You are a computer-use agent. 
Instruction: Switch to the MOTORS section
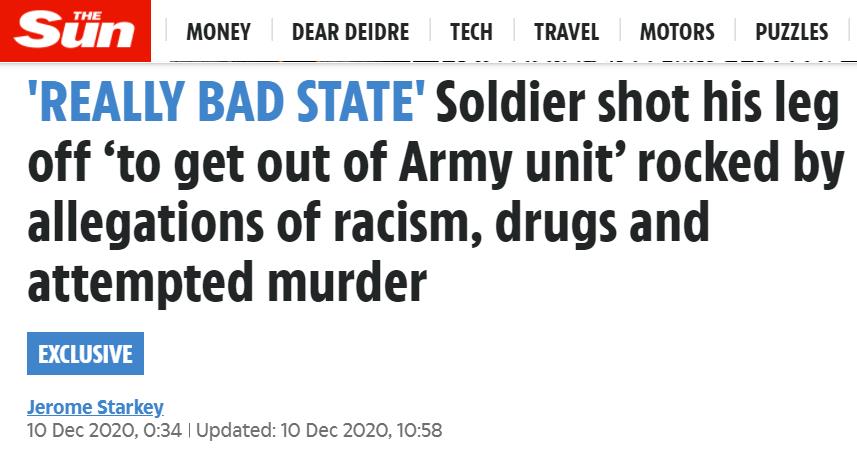(x=677, y=32)
